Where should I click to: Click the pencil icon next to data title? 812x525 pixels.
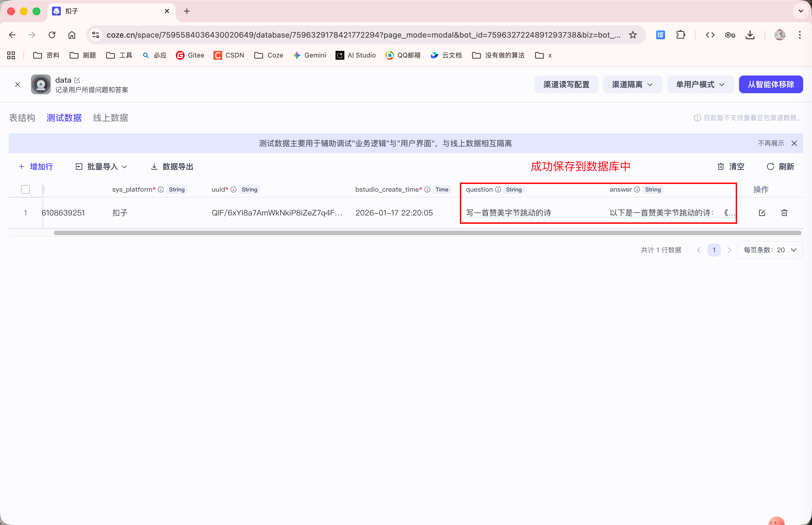pos(77,80)
